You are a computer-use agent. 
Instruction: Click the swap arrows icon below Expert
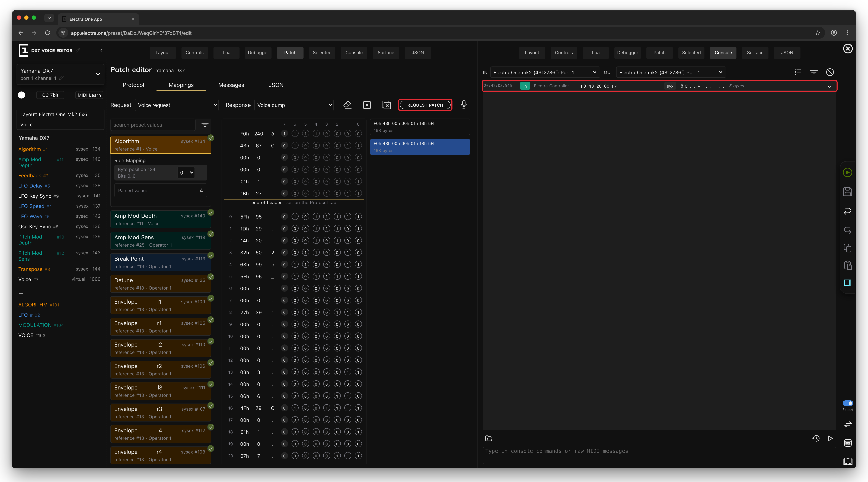pyautogui.click(x=848, y=424)
